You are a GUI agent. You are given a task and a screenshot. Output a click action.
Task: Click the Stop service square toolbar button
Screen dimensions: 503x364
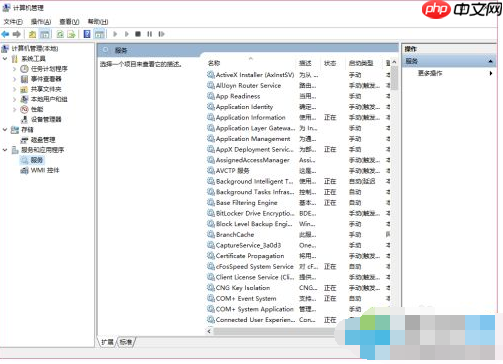[138, 34]
